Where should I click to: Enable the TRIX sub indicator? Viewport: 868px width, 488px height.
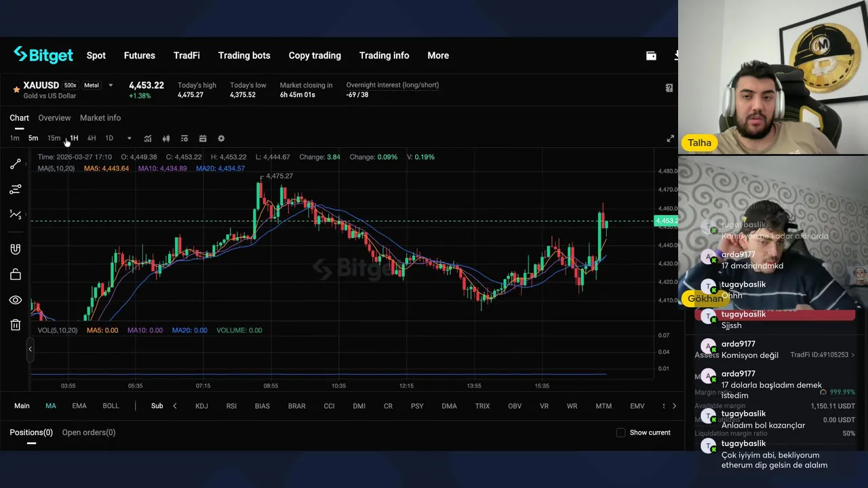click(482, 406)
